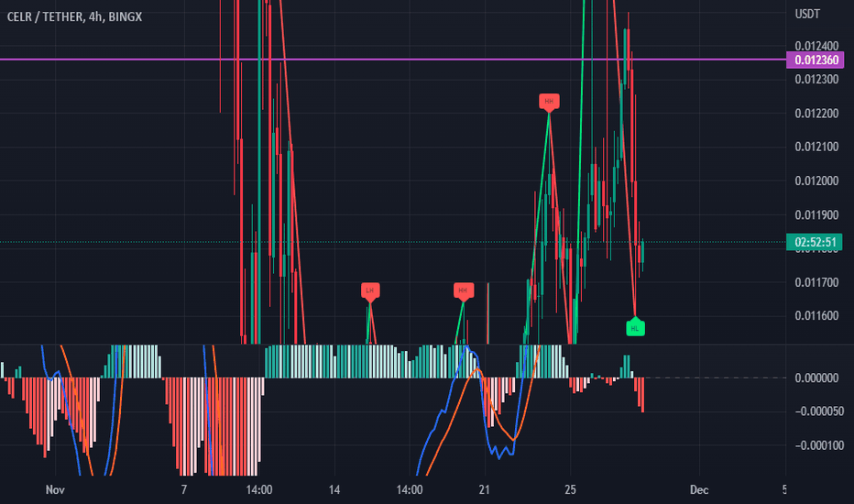Click the Dec label on time axis

click(699, 490)
